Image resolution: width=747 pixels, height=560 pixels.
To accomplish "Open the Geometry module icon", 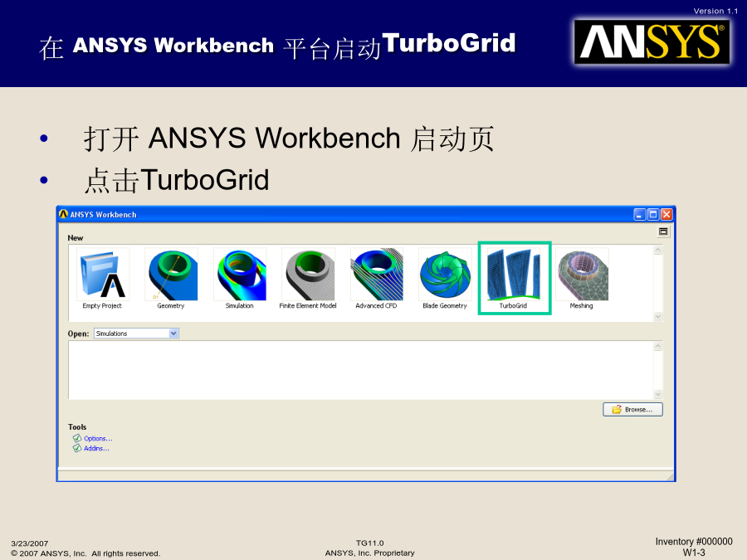I will tap(171, 275).
